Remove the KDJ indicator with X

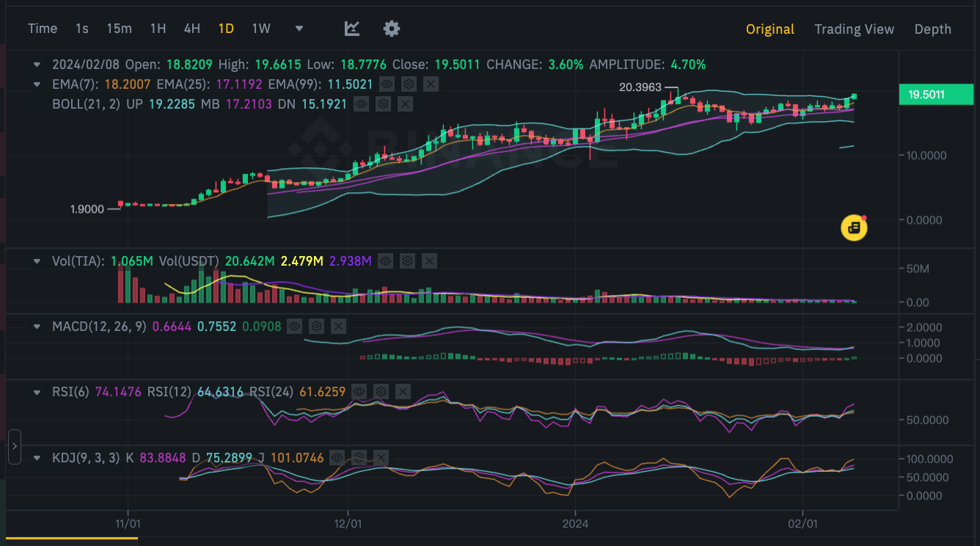[x=381, y=458]
